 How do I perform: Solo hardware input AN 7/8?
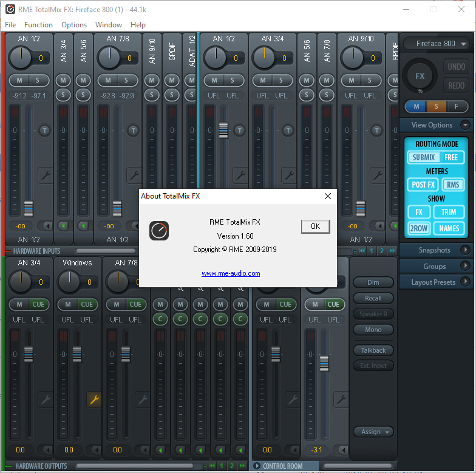(x=126, y=80)
